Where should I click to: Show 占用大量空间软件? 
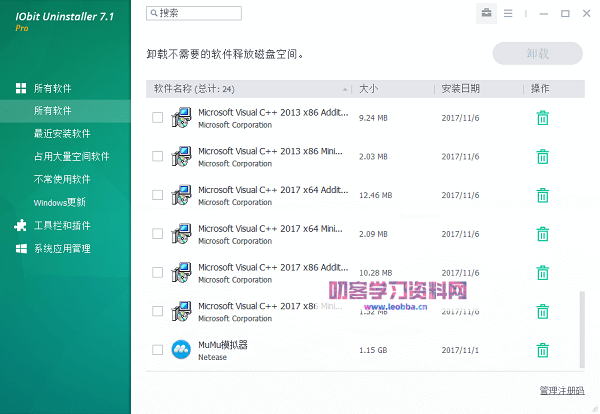click(72, 156)
